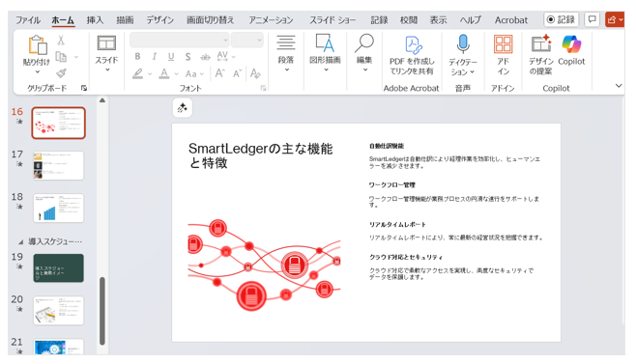Click the comments speech bubble icon

click(x=593, y=19)
